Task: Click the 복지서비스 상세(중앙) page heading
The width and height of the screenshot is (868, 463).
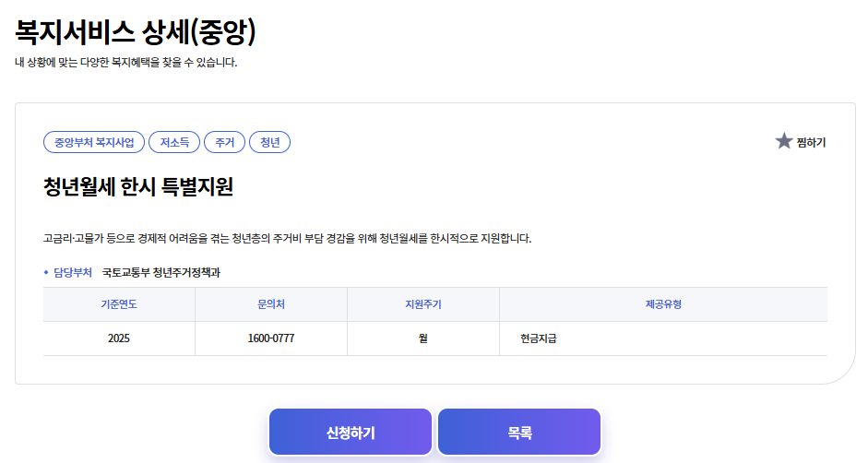Action: coord(136,32)
